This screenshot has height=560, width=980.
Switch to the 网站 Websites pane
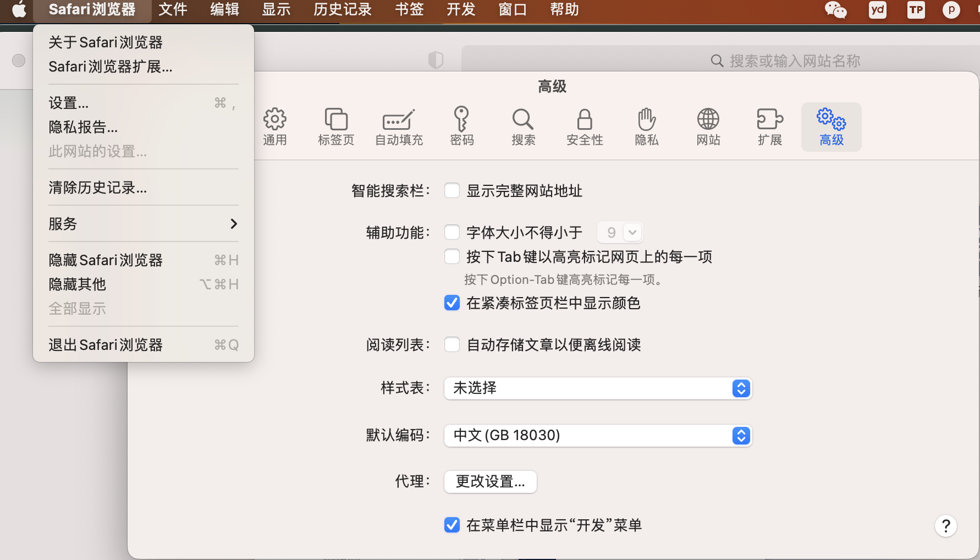[708, 127]
